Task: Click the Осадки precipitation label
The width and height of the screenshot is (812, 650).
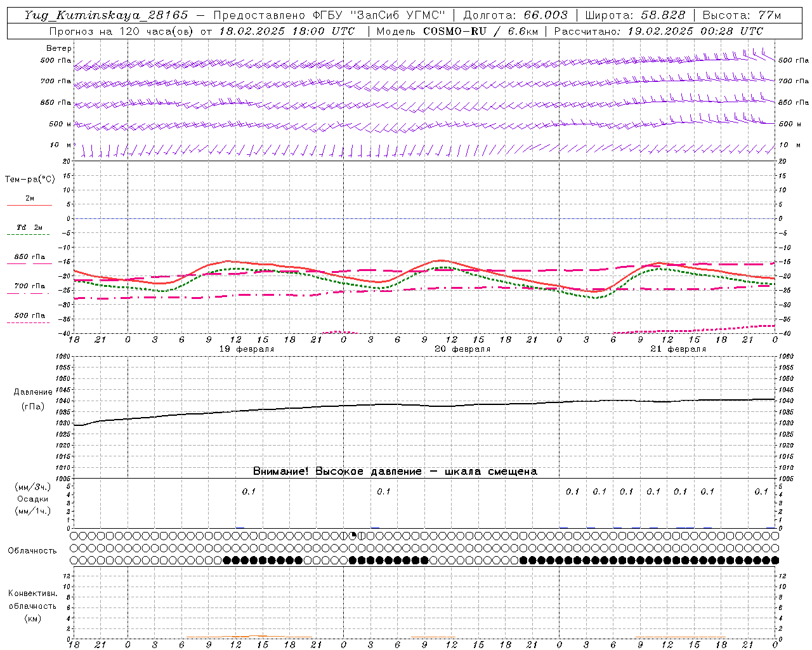Action: (x=33, y=499)
